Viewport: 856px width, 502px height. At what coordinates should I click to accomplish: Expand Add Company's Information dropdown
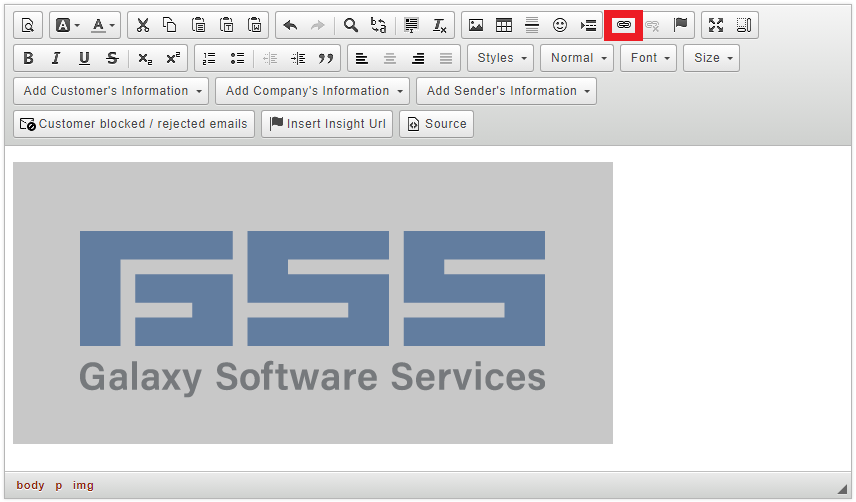(x=313, y=91)
